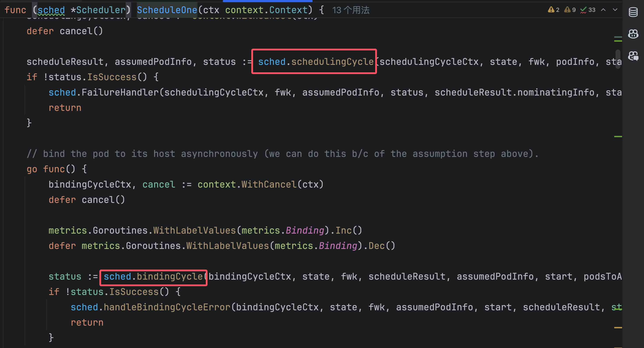
Task: Click the '13 个用法' usages hint
Action: (351, 10)
